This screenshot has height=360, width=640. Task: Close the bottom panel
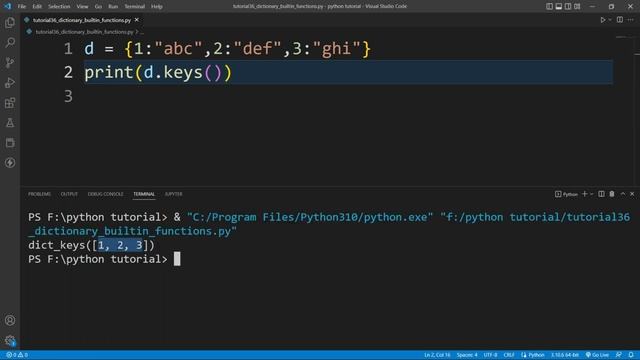[632, 194]
